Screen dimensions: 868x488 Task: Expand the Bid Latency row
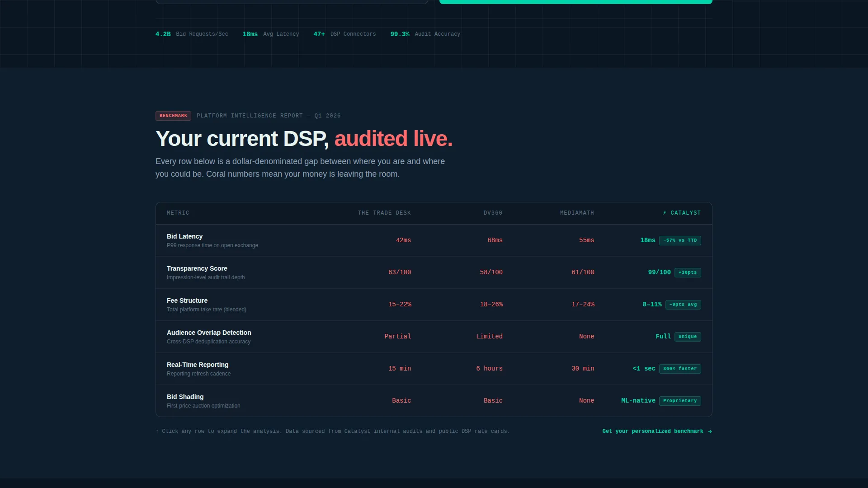click(x=434, y=240)
